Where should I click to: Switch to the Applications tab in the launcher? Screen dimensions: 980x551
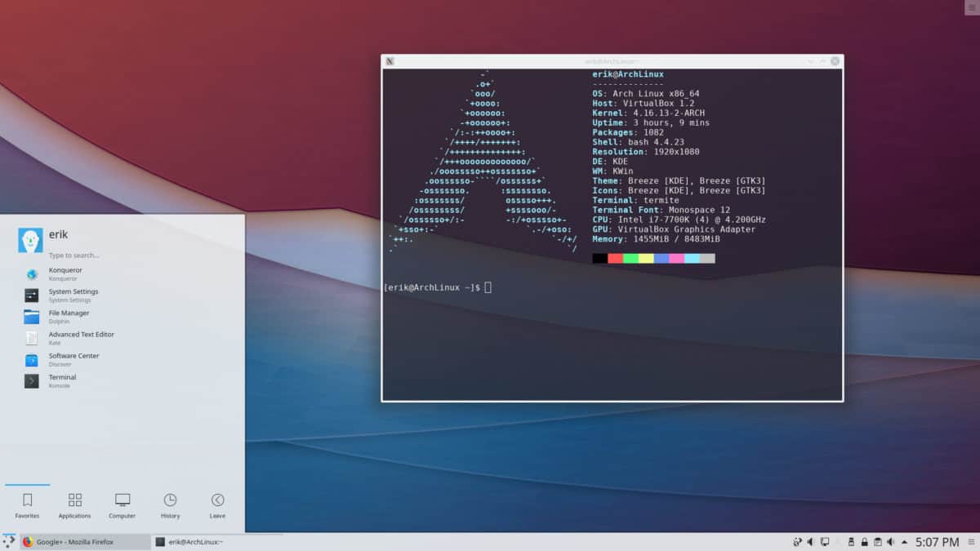pyautogui.click(x=74, y=504)
